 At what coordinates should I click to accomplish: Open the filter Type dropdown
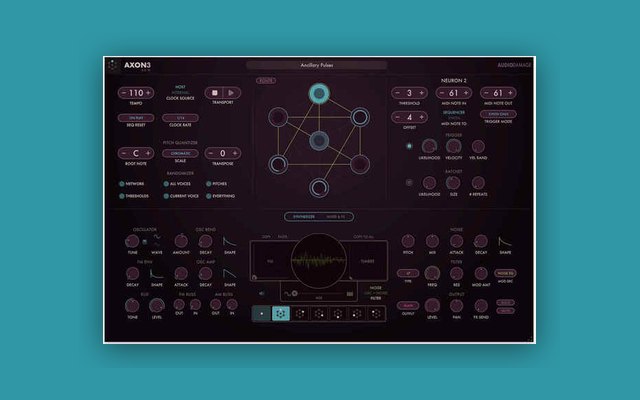(408, 273)
